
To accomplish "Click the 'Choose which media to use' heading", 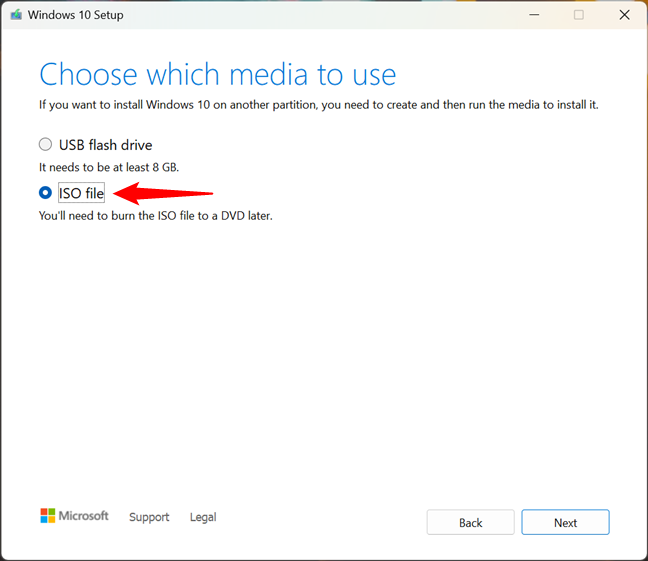I will coord(218,74).
